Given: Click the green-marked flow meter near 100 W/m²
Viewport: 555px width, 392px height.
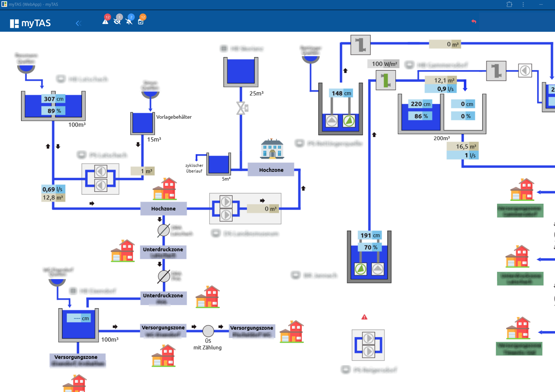Looking at the screenshot, I should click(x=386, y=80).
